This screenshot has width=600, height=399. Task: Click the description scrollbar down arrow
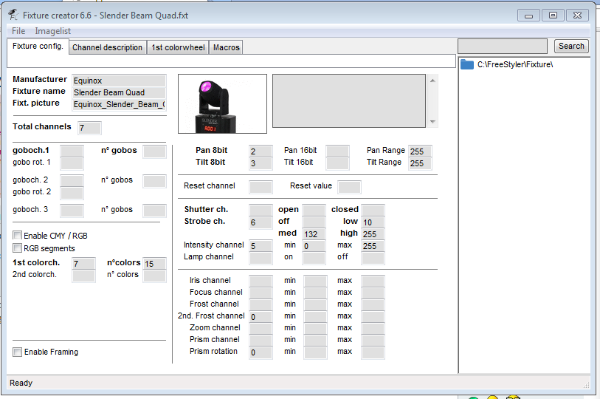(x=432, y=121)
